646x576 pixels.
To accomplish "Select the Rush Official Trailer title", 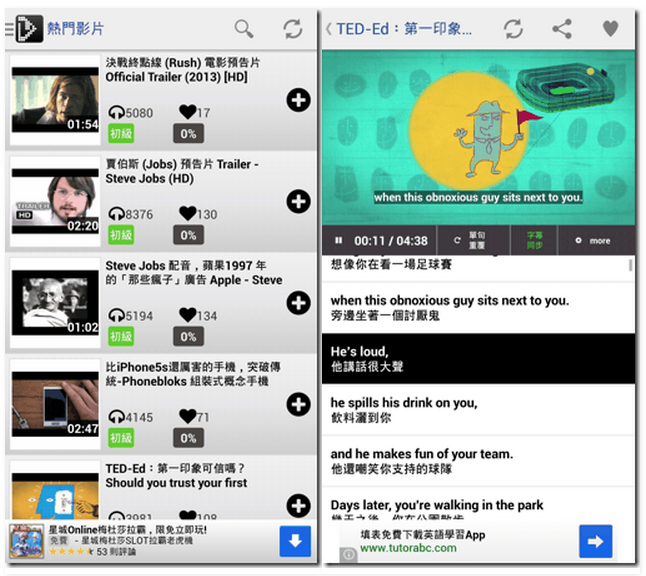I will (183, 70).
